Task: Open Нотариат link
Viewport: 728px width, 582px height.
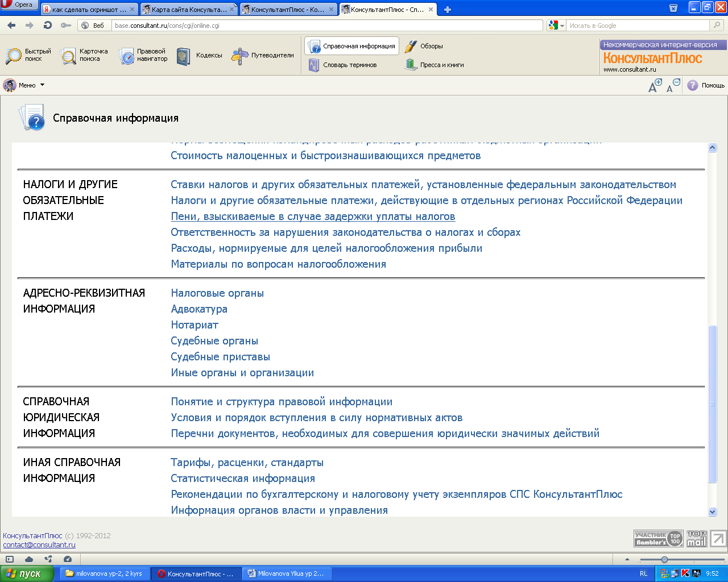Action: pyautogui.click(x=195, y=325)
